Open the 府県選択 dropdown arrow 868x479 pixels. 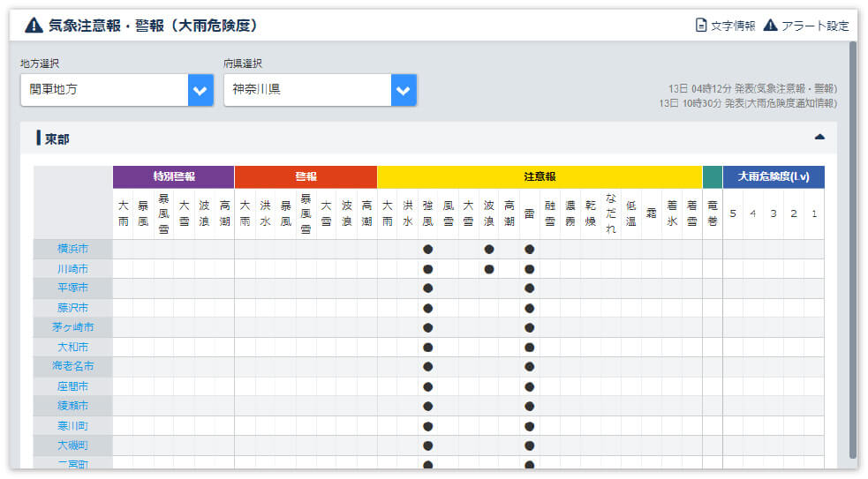404,90
